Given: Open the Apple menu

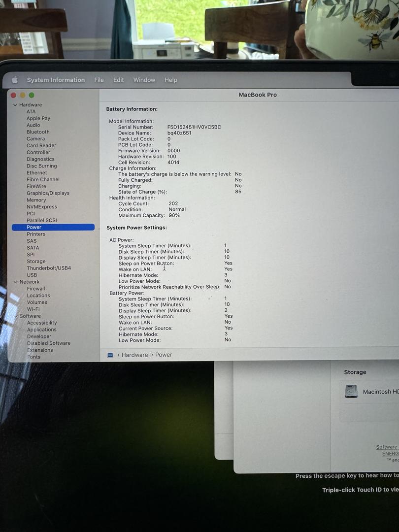Looking at the screenshot, I should [15, 80].
